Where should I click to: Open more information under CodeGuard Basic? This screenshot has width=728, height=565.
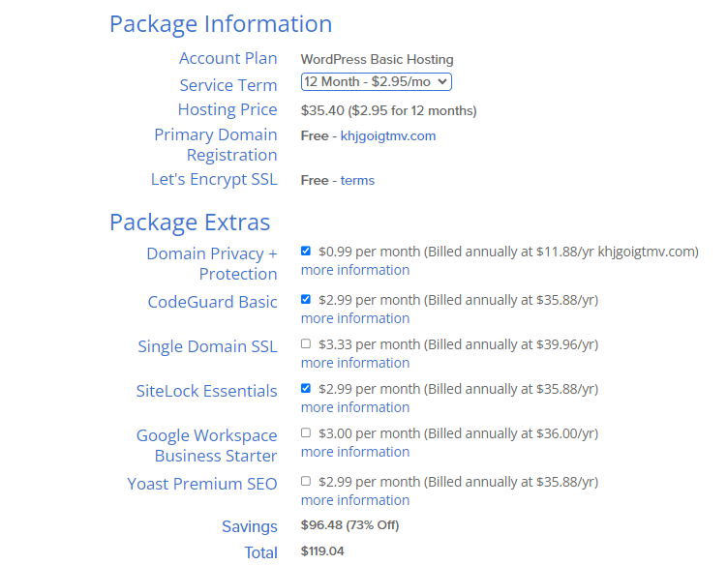(355, 318)
